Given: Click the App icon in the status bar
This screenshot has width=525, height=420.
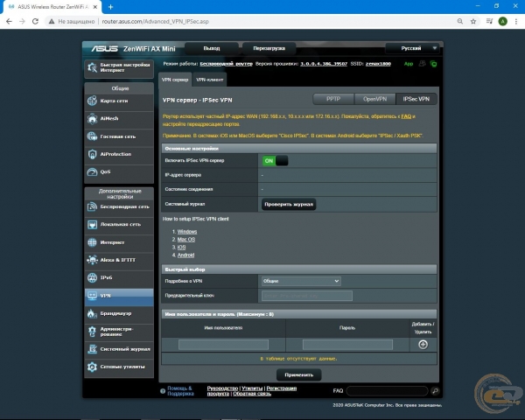Looking at the screenshot, I should [x=409, y=64].
